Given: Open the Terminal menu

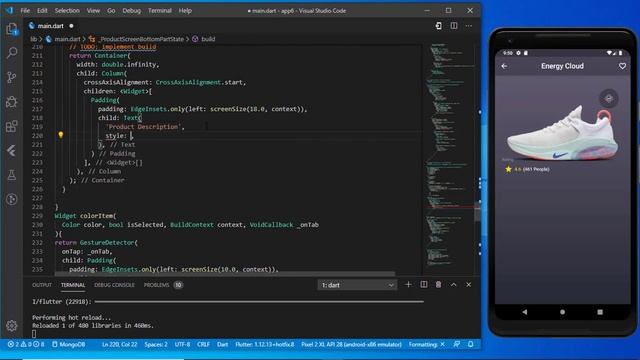Looking at the screenshot, I should click(160, 11).
